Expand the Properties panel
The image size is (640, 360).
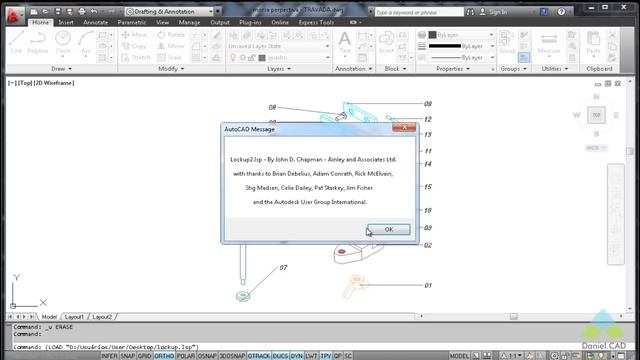[453, 69]
